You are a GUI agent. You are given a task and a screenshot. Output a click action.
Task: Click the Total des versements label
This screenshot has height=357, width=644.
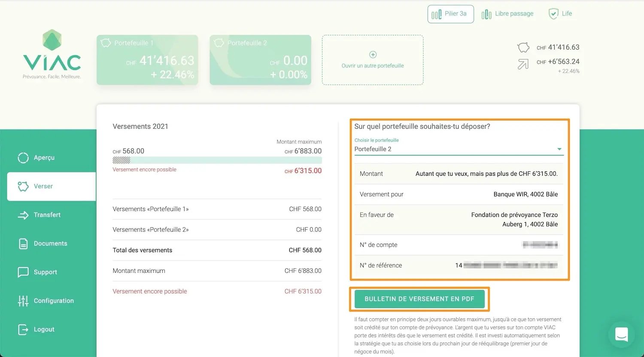click(x=143, y=250)
